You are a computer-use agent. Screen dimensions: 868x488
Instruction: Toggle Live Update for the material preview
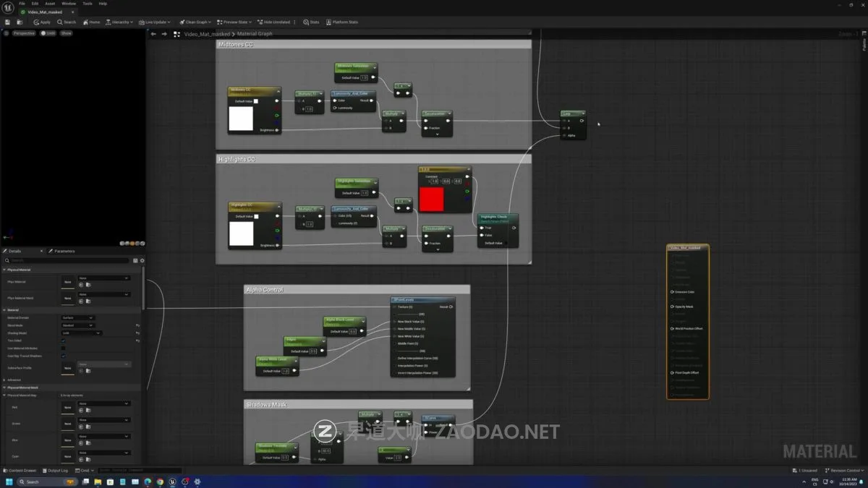pos(153,22)
